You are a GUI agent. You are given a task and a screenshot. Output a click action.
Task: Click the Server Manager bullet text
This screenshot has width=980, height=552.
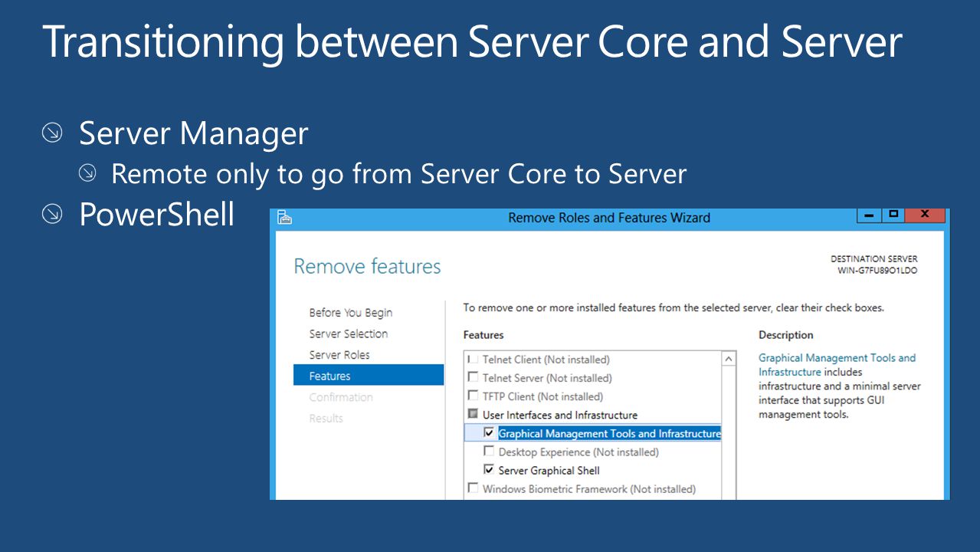pos(193,133)
